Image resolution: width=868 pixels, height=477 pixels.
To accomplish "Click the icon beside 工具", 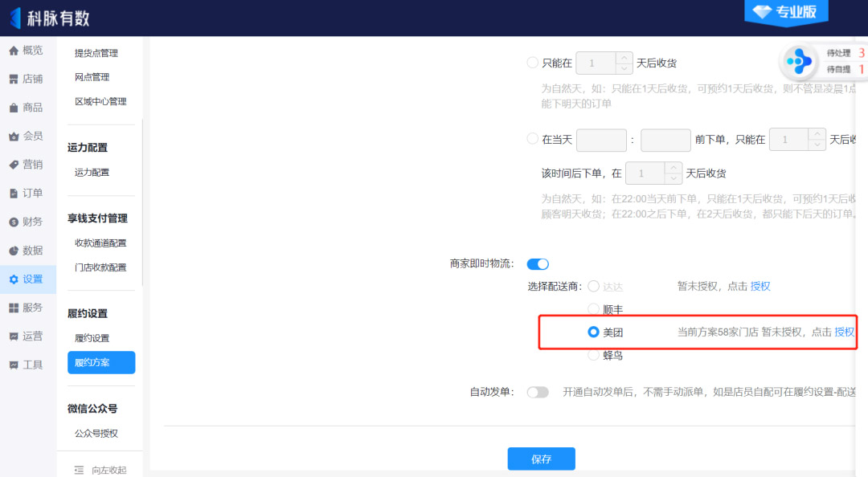I will [14, 365].
